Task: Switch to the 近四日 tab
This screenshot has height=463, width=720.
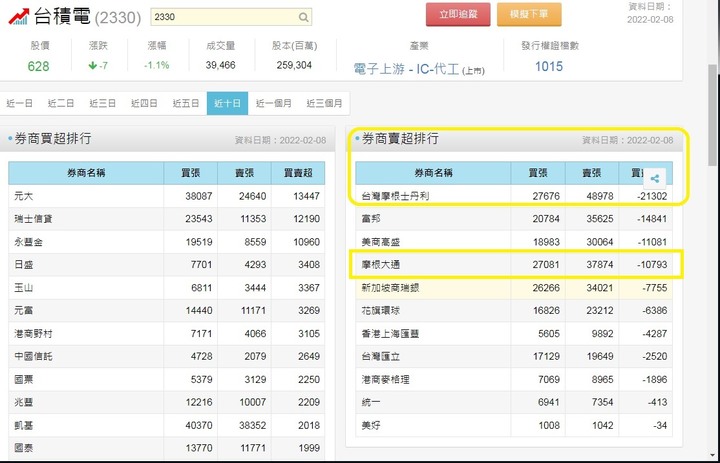Action: point(144,103)
